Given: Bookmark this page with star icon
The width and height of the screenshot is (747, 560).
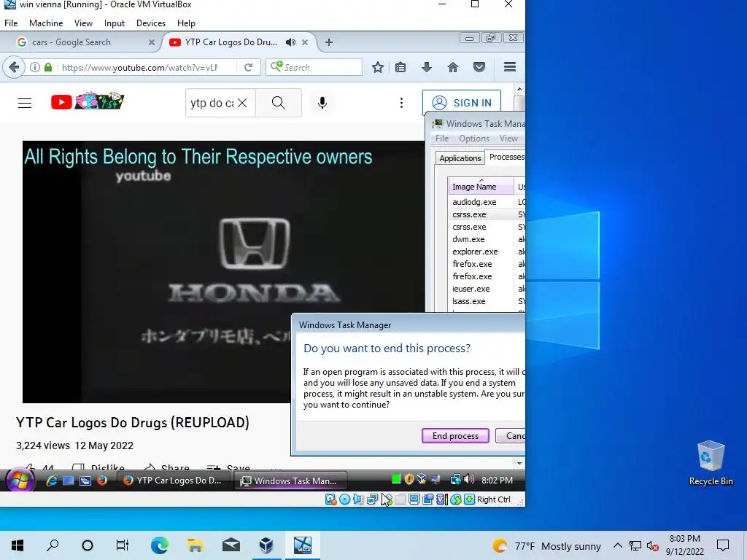Looking at the screenshot, I should pyautogui.click(x=378, y=67).
